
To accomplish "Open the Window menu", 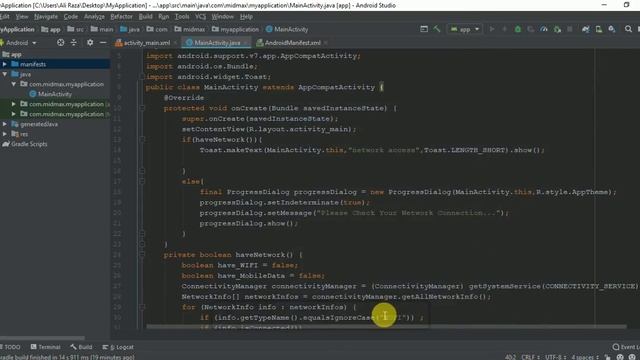I will [x=222, y=17].
